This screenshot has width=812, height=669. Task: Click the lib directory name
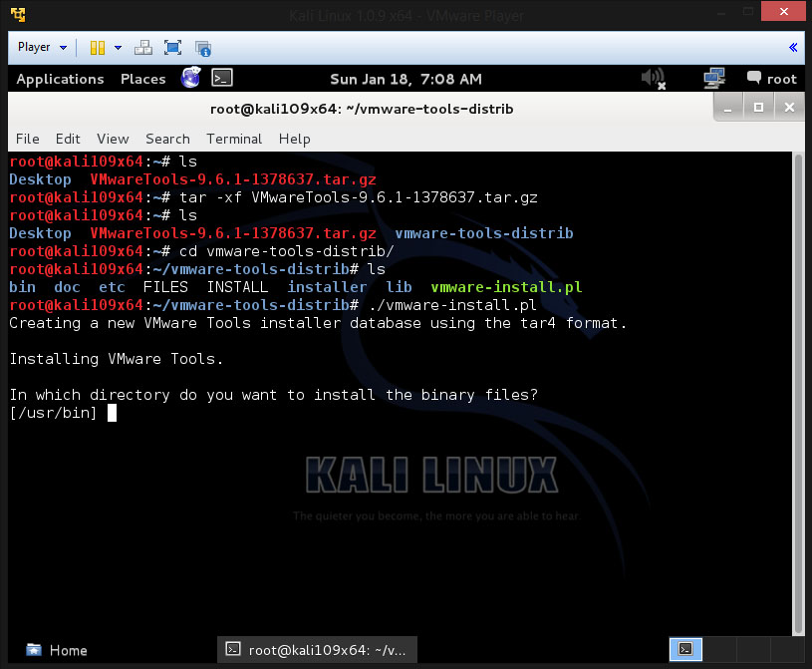point(399,287)
